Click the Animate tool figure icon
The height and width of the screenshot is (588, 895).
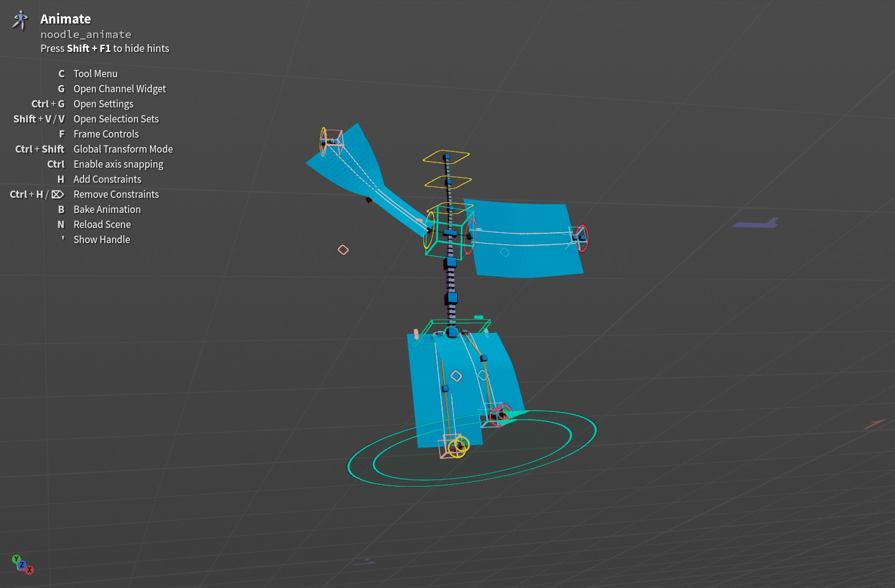21,20
